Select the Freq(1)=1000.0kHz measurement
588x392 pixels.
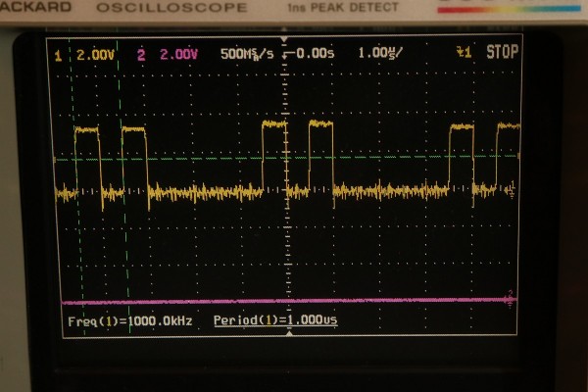coord(131,321)
